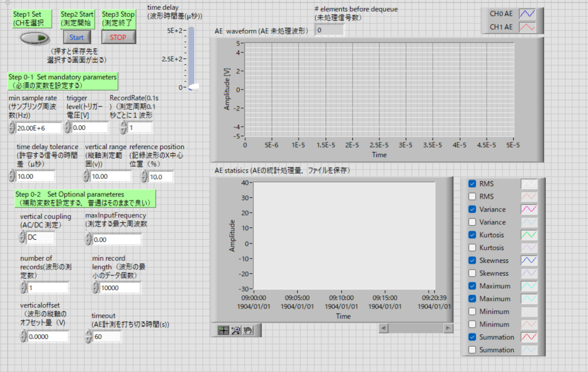The height and width of the screenshot is (372, 588).
Task: Click the maxInputFrequency value field
Action: click(x=116, y=240)
